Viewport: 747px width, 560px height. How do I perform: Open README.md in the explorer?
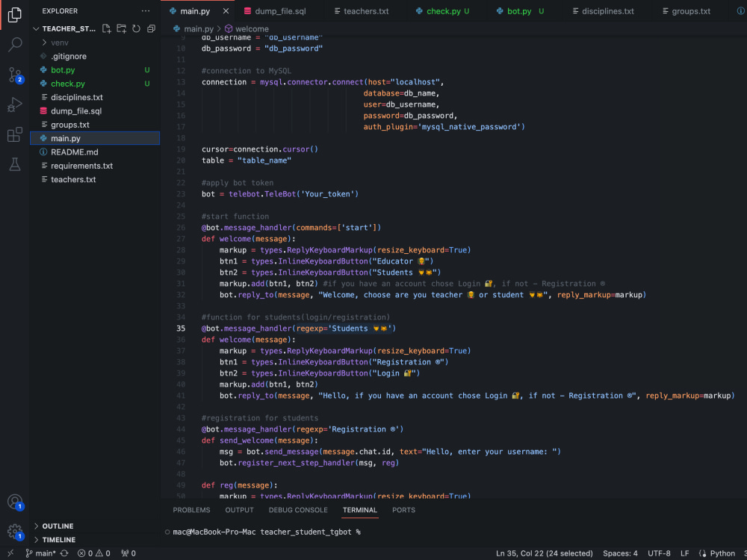(95, 152)
